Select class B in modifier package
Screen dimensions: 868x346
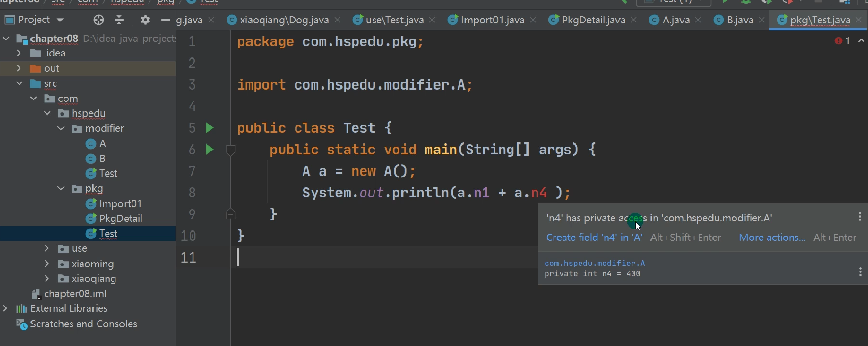tap(102, 158)
